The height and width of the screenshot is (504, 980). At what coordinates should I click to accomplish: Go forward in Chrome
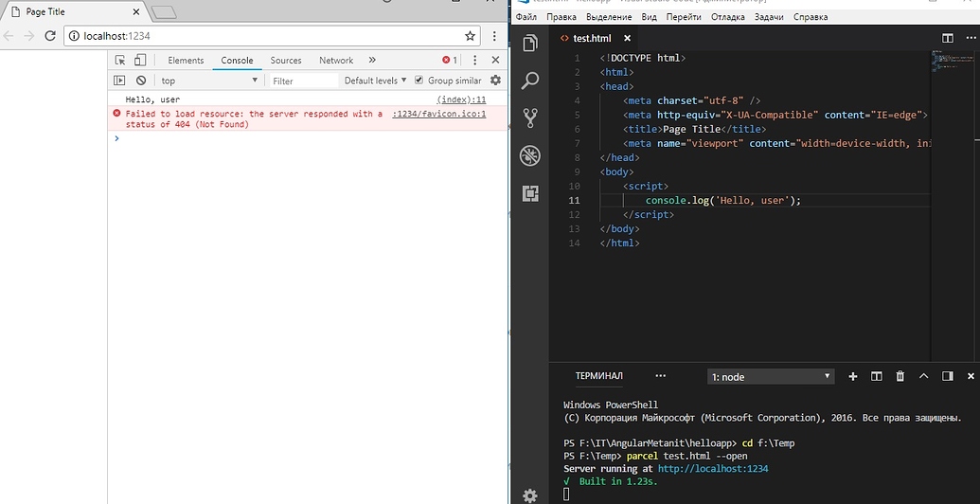tap(28, 36)
